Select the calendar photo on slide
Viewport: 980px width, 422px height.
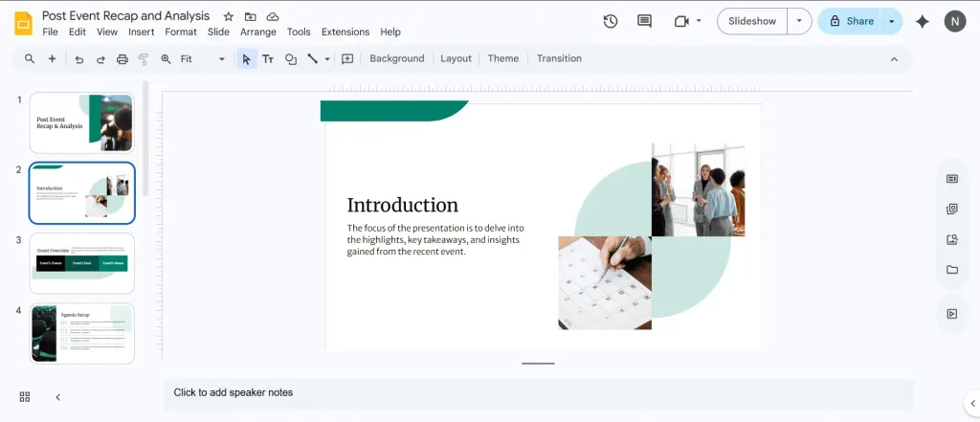(605, 282)
